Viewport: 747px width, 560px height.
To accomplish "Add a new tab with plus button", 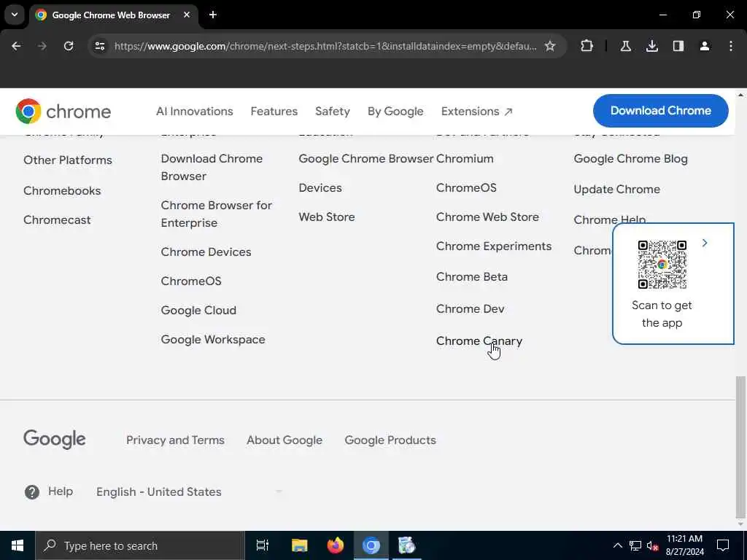I will (213, 15).
